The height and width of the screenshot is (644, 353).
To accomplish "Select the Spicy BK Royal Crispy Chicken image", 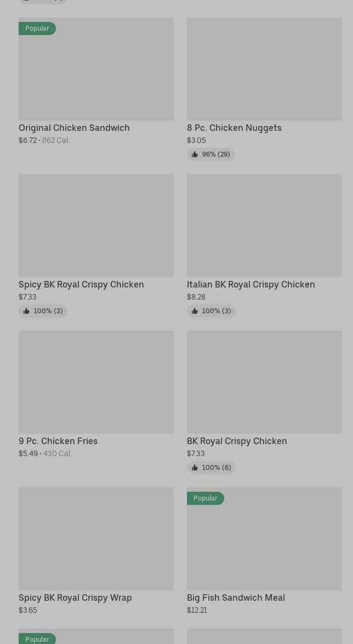I will tap(96, 226).
